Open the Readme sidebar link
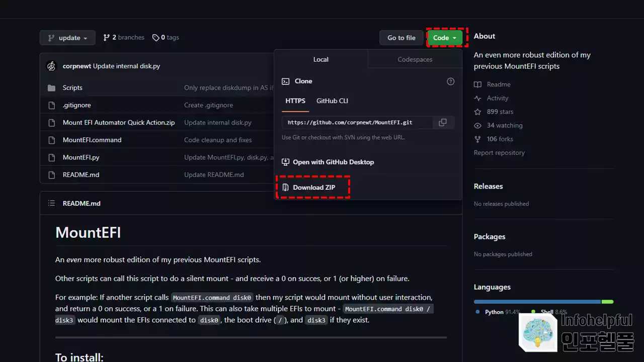This screenshot has height=362, width=644. tap(499, 84)
